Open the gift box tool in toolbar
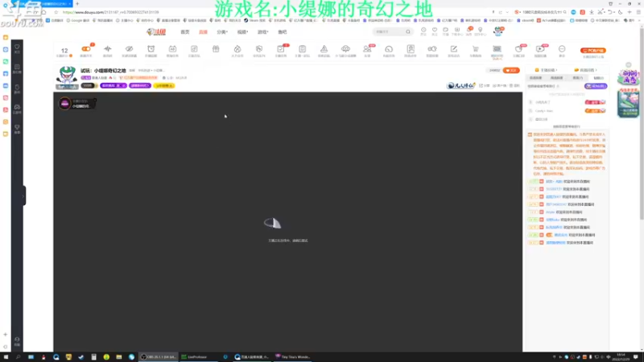Screen dimensions: 644x362 216,49
